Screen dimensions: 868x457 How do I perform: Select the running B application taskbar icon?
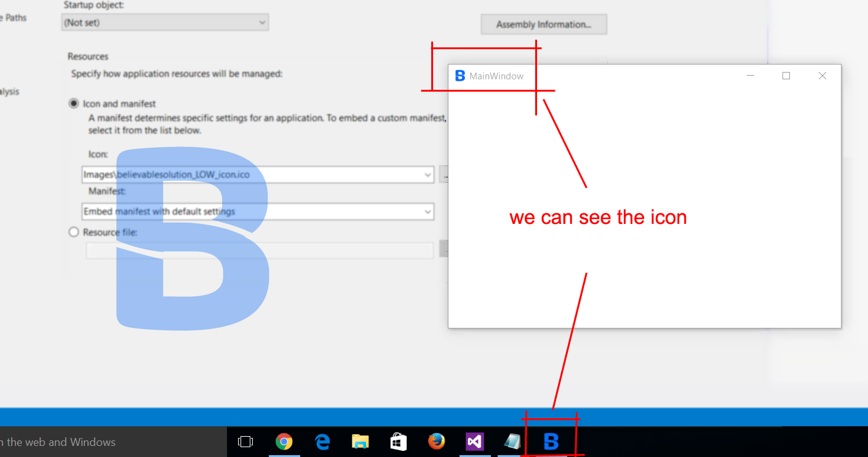551,441
